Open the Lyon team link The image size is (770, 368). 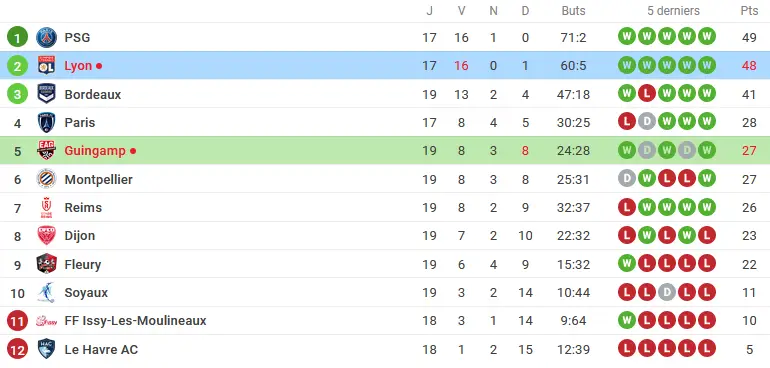pos(78,66)
